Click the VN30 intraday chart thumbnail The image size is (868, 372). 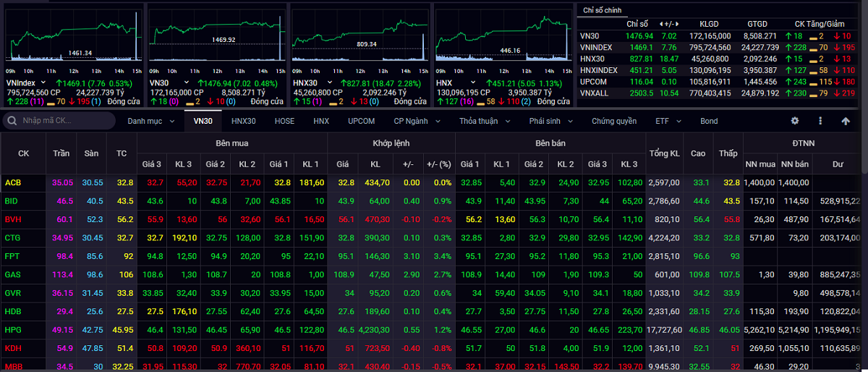(x=217, y=36)
